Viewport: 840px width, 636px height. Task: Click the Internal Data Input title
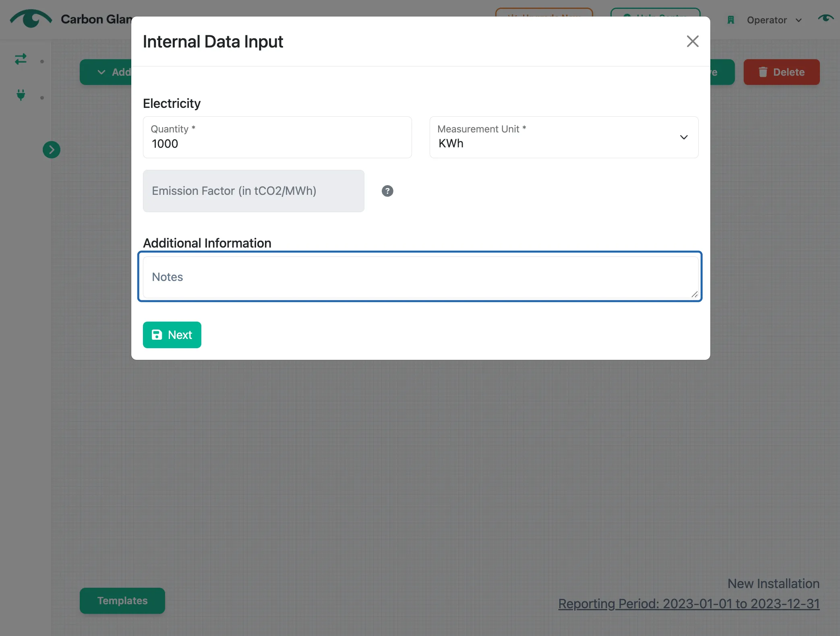pyautogui.click(x=213, y=42)
